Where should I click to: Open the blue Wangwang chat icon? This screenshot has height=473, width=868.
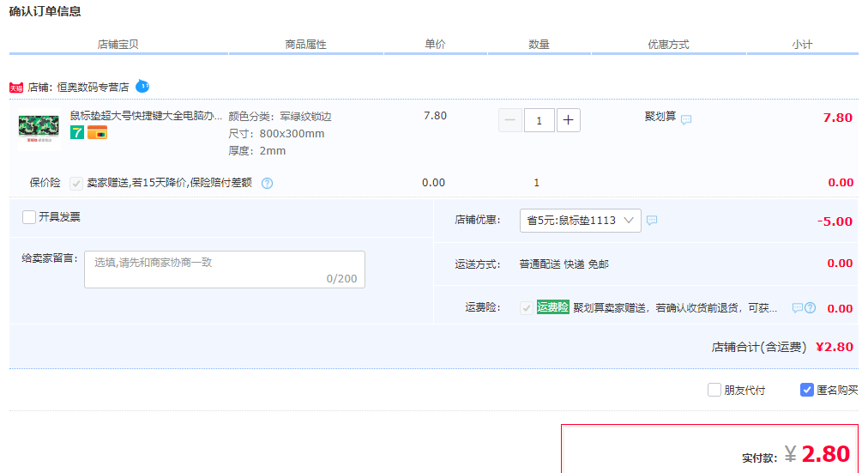(x=142, y=87)
